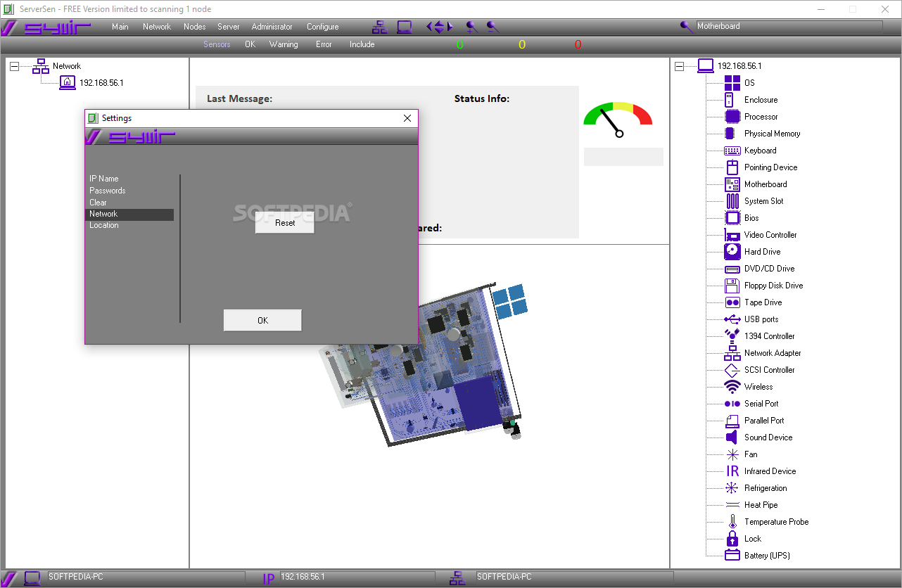
Task: Open the Server menu
Action: [229, 27]
